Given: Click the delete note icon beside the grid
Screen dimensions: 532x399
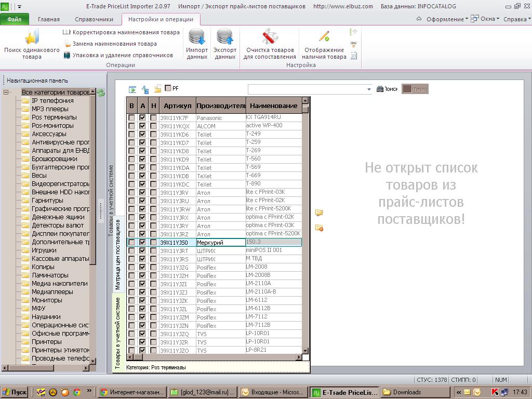Looking at the screenshot, I should click(319, 228).
